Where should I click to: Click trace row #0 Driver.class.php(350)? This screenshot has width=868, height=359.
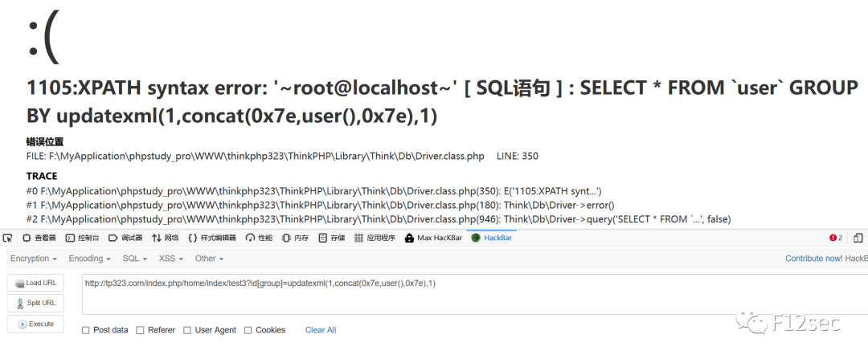click(x=314, y=191)
